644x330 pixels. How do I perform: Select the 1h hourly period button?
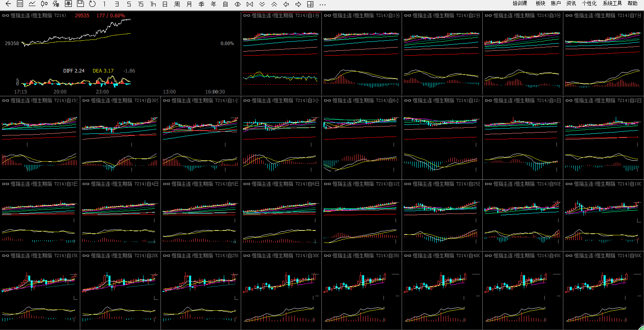(x=153, y=4)
